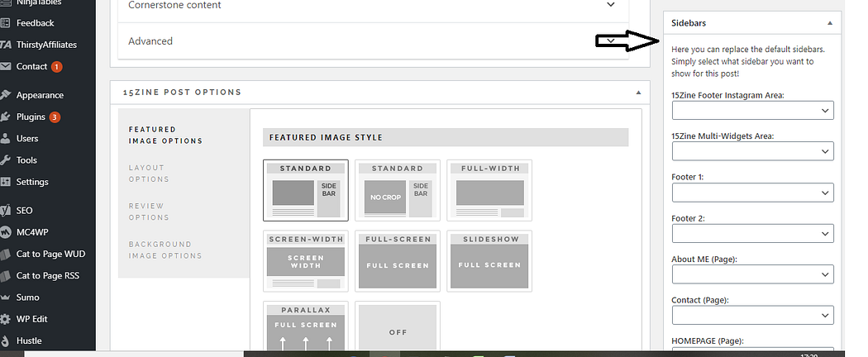Click the Cat to Page WUD icon
The image size is (868, 357).
tap(5, 254)
